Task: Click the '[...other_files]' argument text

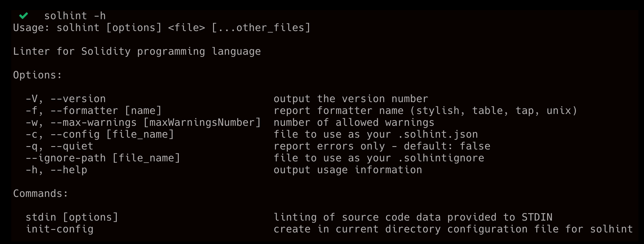Action: 261,28
